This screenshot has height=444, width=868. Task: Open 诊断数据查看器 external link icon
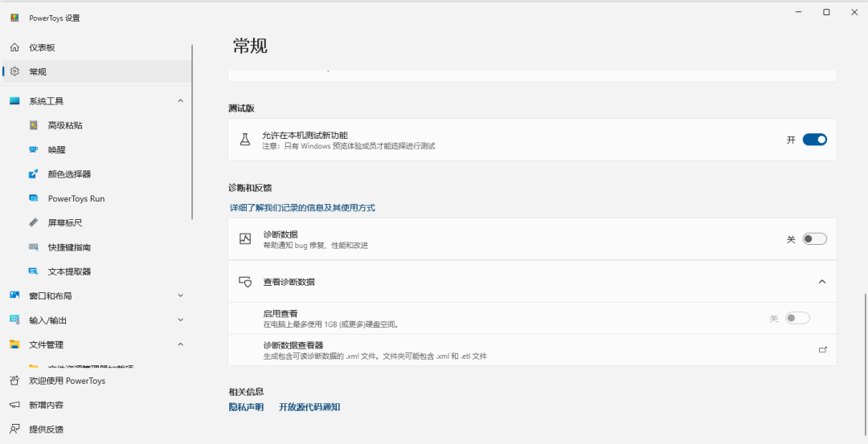[x=823, y=349]
